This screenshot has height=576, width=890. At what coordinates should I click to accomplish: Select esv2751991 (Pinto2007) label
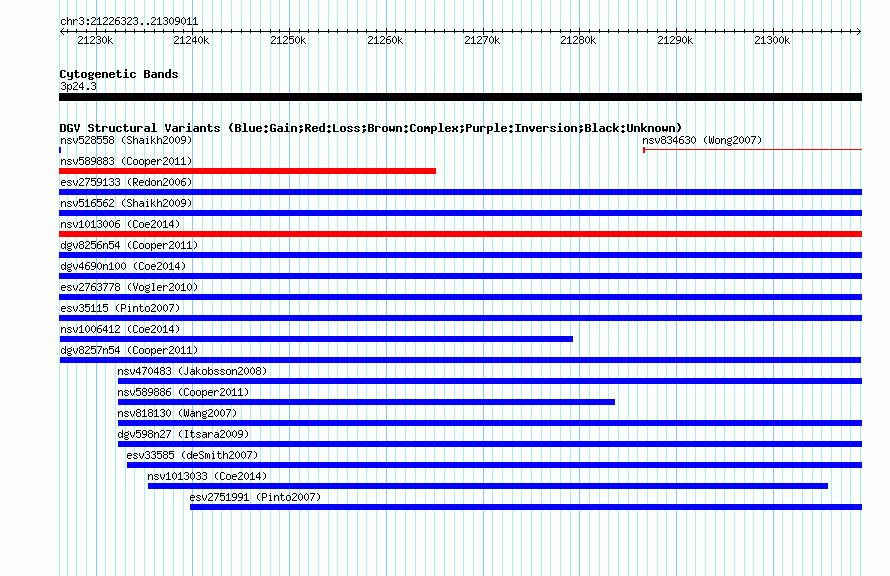click(x=255, y=497)
